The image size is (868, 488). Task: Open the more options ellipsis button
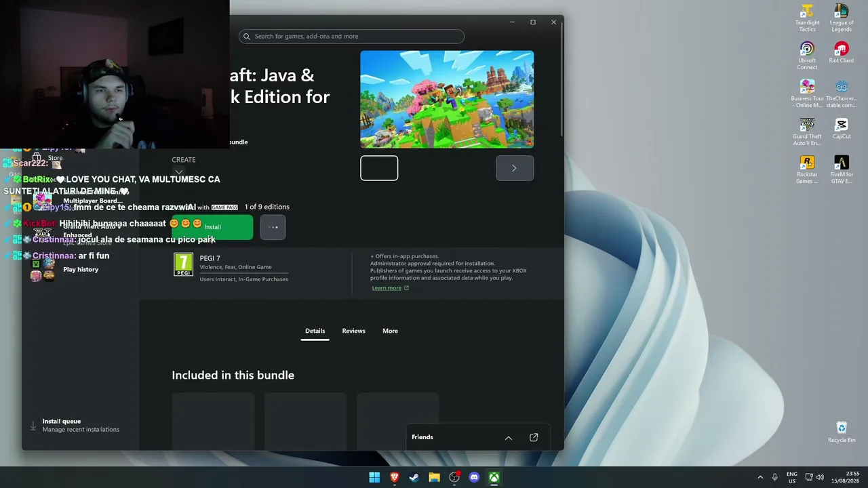click(x=273, y=227)
